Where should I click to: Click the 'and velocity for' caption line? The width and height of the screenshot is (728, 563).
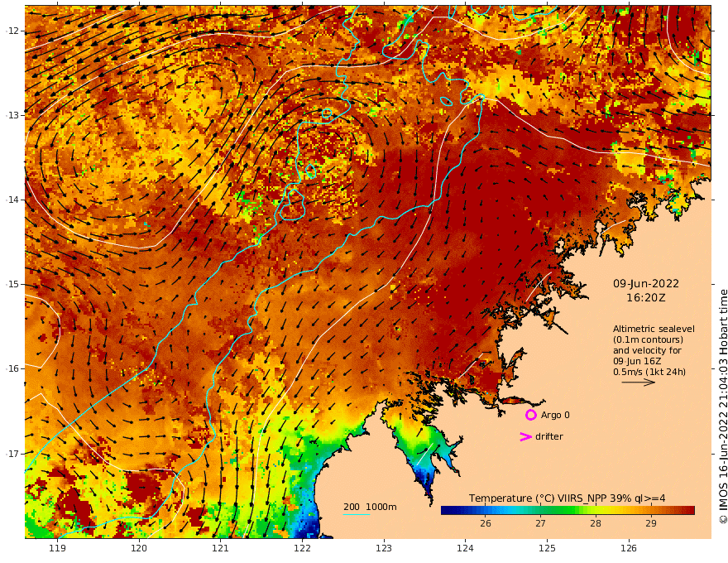[647, 350]
